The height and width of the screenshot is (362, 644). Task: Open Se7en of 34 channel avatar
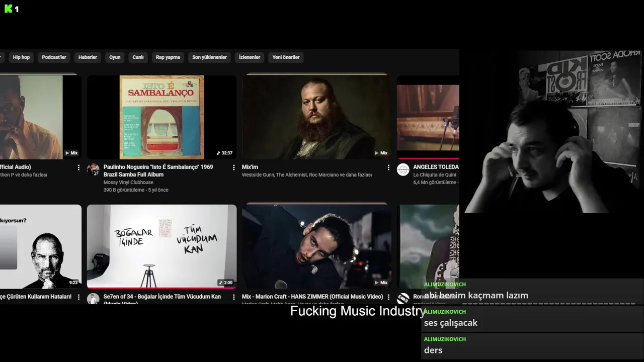[93, 299]
